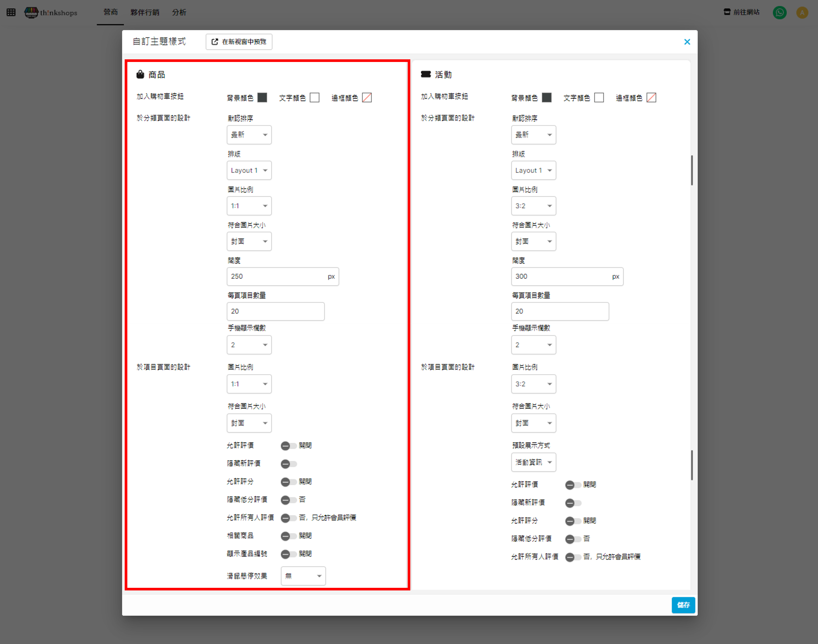Enable 顯示產品編號 switch
The width and height of the screenshot is (818, 644).
288,554
